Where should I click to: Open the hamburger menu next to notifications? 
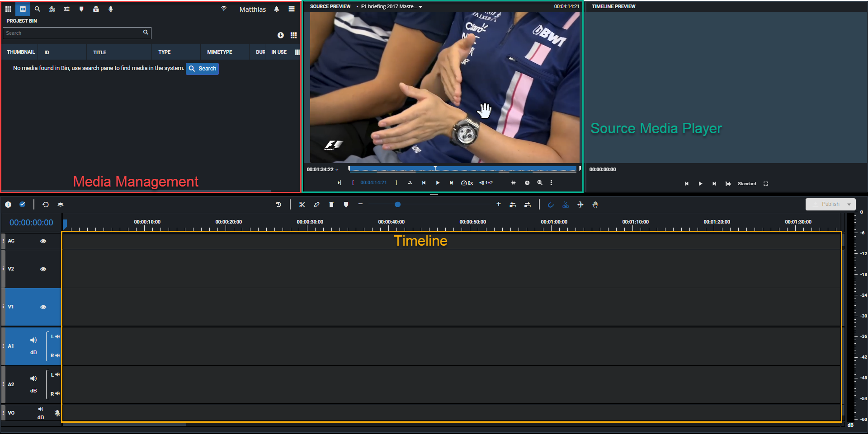click(x=292, y=9)
